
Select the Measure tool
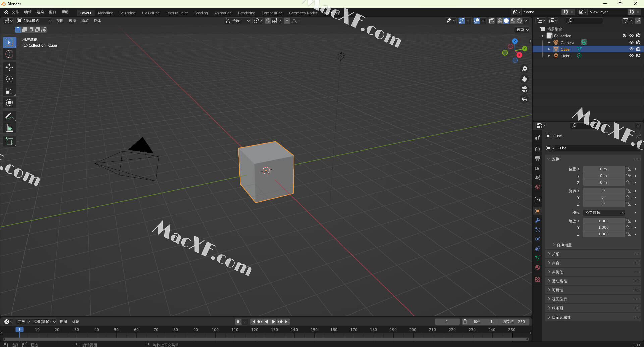pos(9,128)
